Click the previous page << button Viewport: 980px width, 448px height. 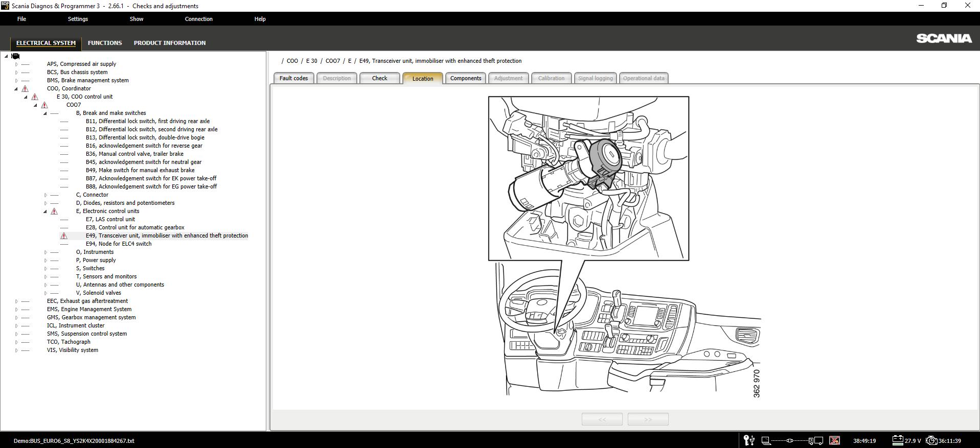(x=602, y=419)
